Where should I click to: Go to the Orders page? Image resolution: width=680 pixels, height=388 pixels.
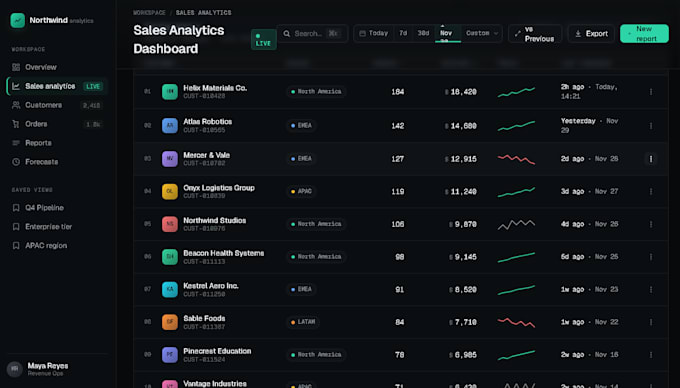click(57, 124)
